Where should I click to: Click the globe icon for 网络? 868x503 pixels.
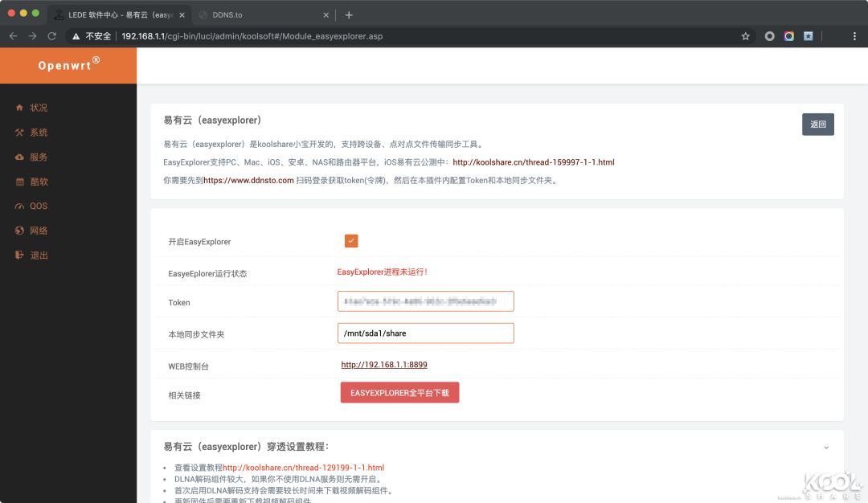coord(19,230)
